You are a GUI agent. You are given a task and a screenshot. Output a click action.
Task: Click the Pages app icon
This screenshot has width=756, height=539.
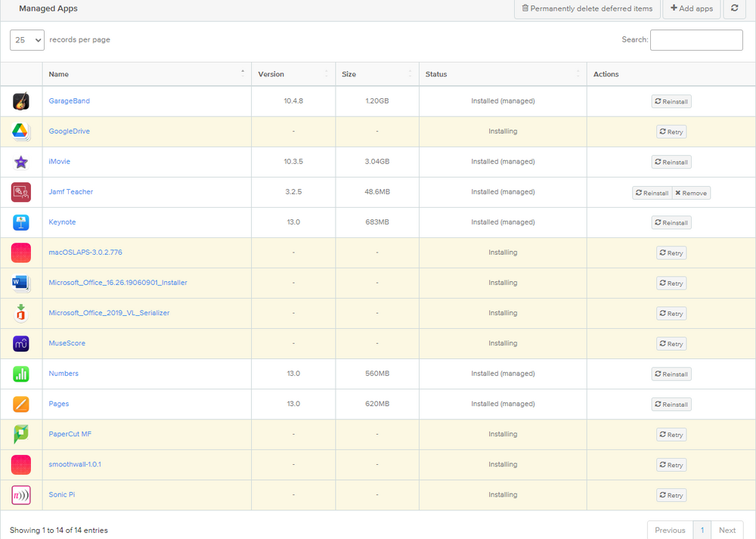coord(20,404)
